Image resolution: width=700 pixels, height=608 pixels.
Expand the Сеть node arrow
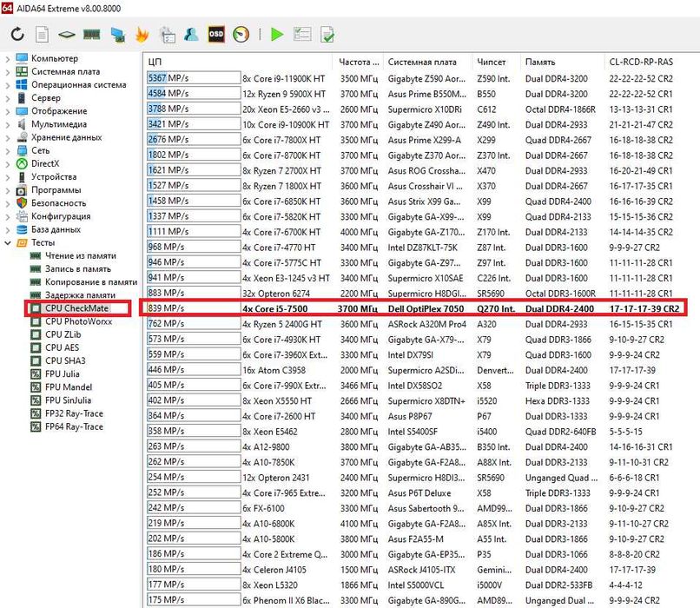pyautogui.click(x=7, y=150)
